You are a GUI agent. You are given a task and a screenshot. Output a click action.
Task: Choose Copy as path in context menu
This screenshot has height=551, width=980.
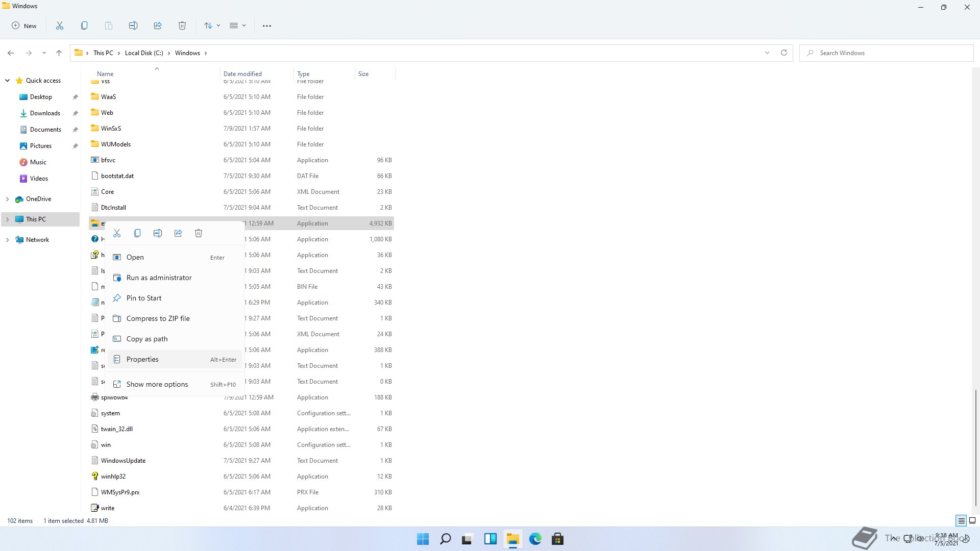tap(175, 339)
